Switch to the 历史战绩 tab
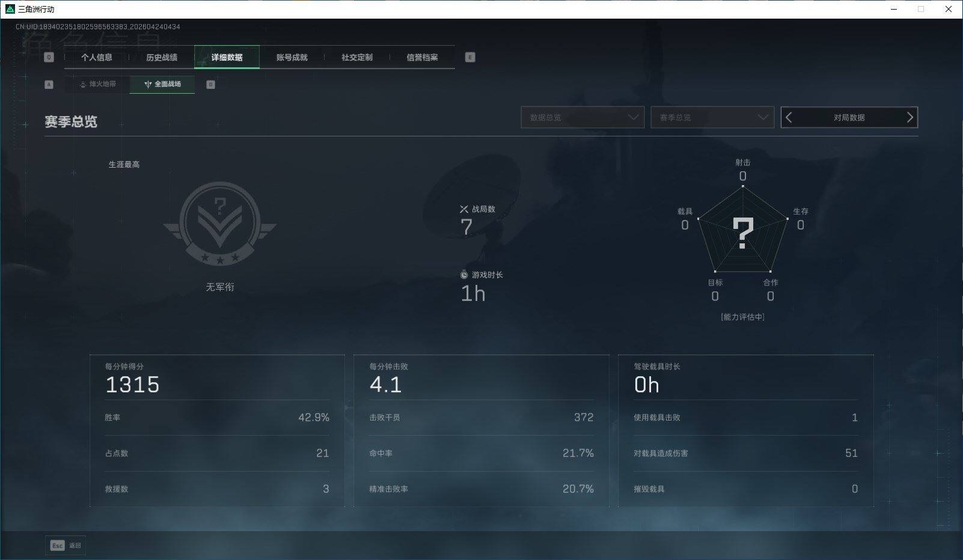The image size is (963, 560). click(x=162, y=57)
